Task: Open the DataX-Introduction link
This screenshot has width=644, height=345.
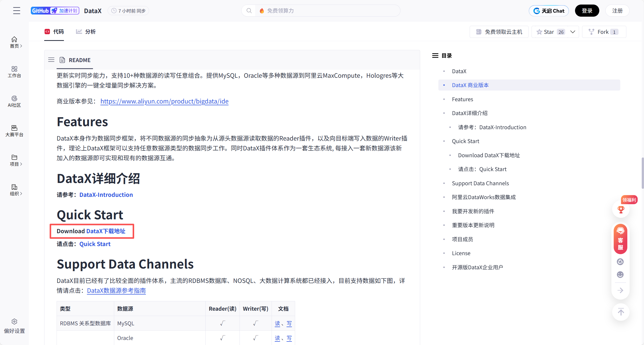Action: point(106,195)
